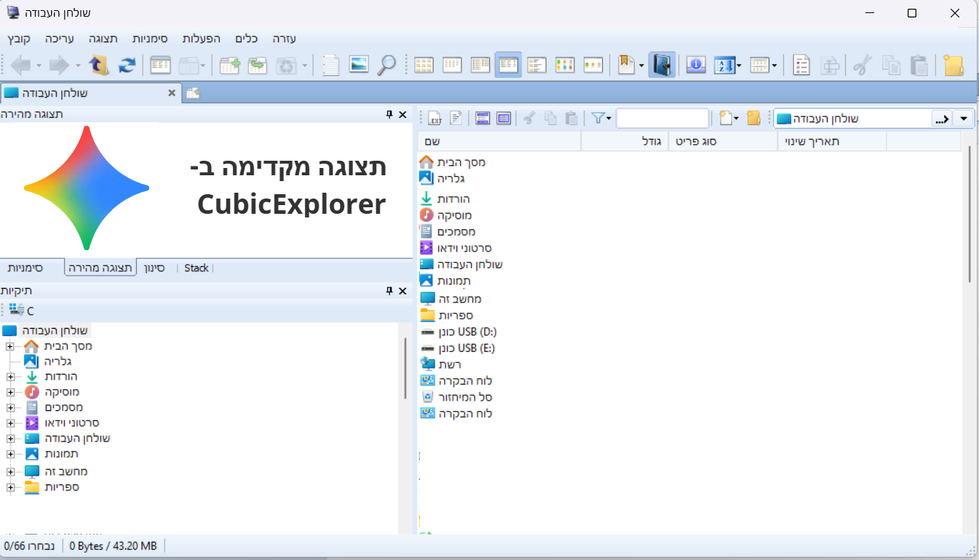Open the text editor icon
The image size is (979, 560).
click(331, 65)
